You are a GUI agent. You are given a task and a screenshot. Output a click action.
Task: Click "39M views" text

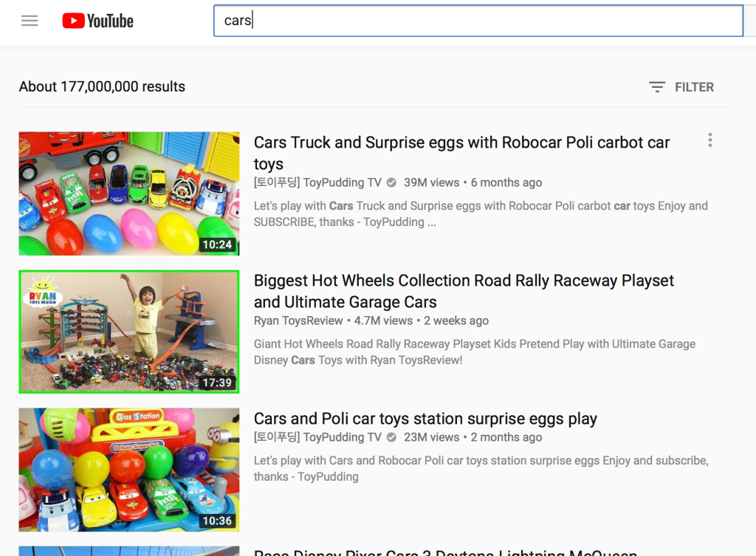tap(431, 183)
